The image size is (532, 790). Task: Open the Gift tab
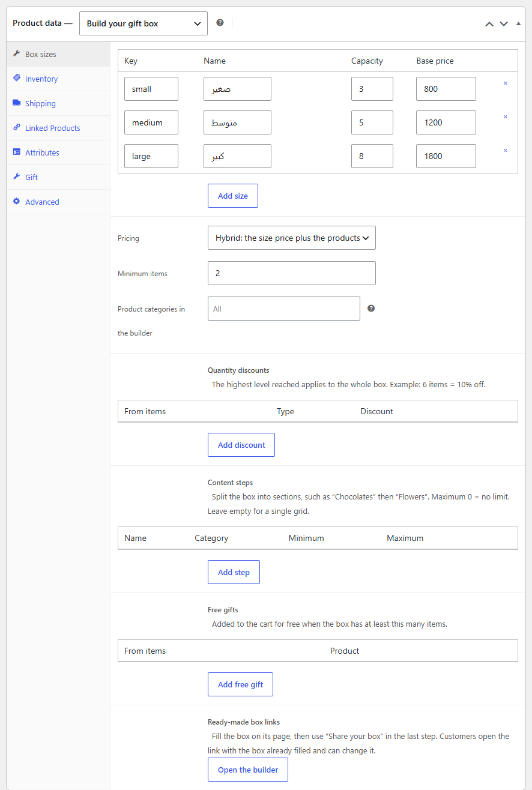coord(58,177)
